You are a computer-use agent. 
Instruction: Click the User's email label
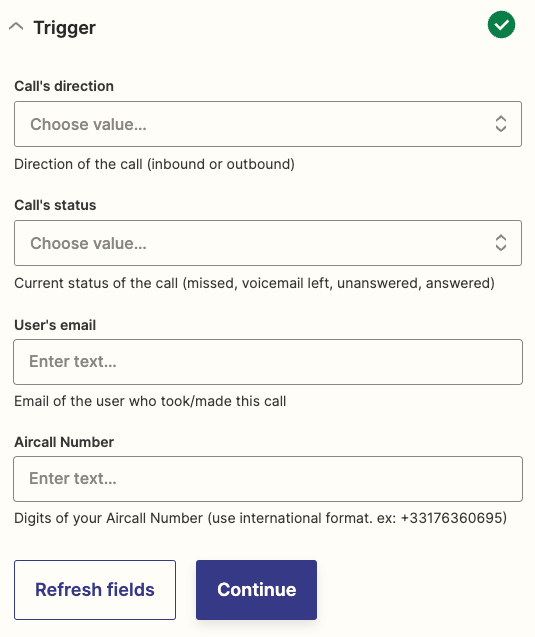click(x=55, y=325)
